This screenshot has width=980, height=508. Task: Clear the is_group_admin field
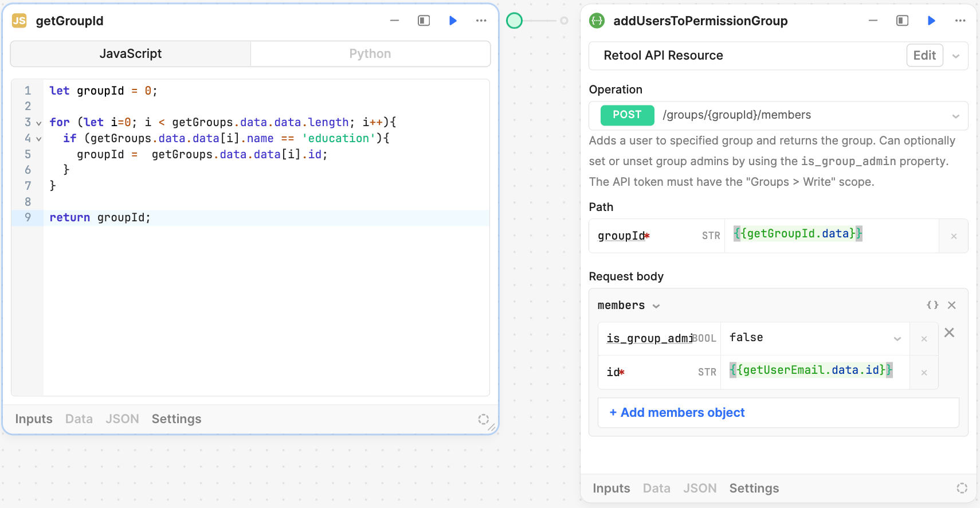click(924, 339)
